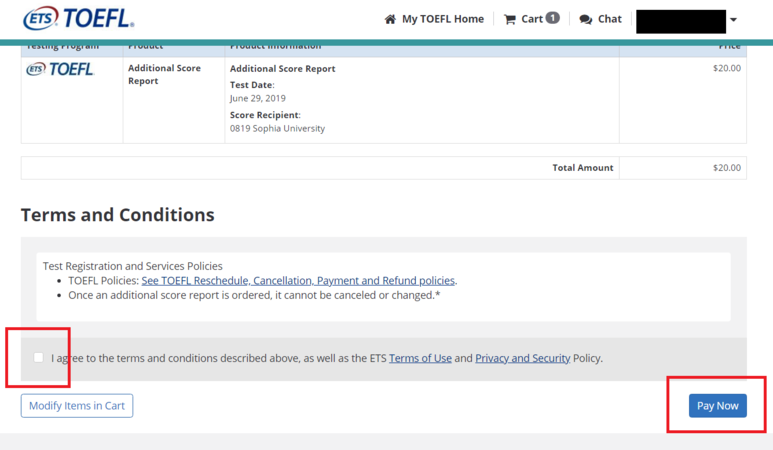This screenshot has width=773, height=450.
Task: Click the ETS TOEFL logo in header
Action: tap(78, 18)
